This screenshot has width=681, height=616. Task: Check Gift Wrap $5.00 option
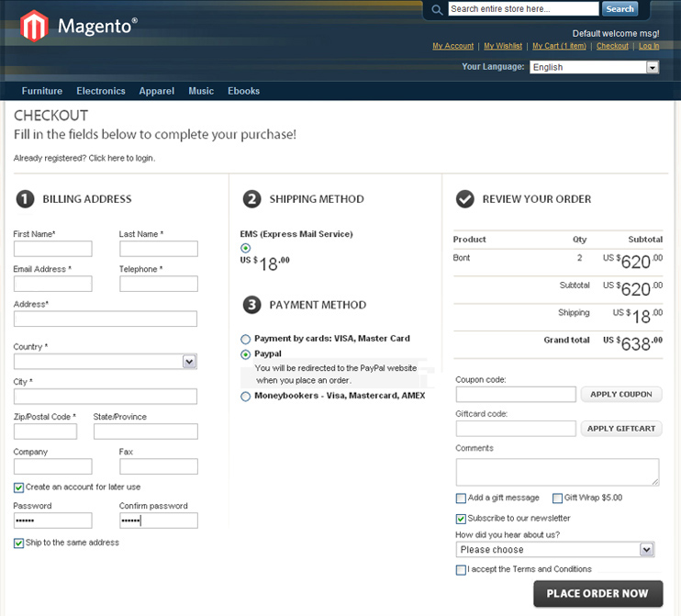pos(557,498)
